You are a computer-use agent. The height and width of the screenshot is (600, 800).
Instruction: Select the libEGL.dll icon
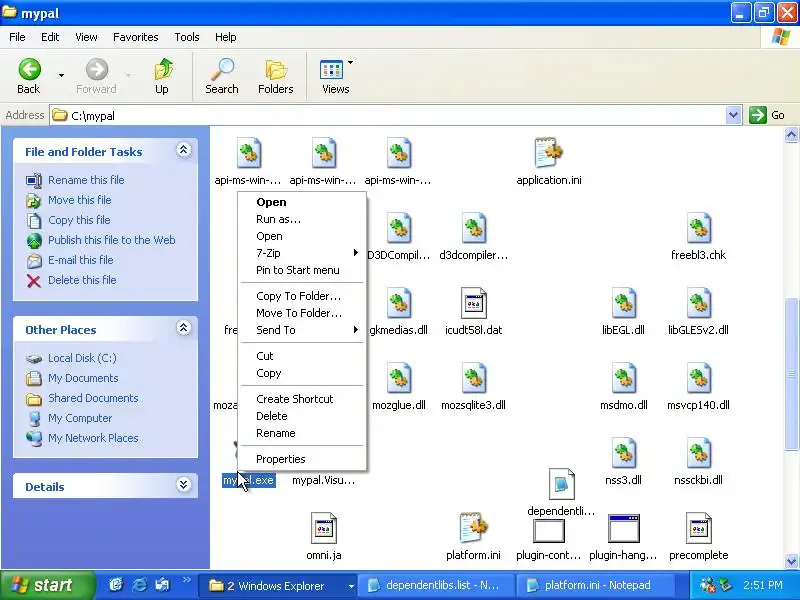[x=623, y=303]
